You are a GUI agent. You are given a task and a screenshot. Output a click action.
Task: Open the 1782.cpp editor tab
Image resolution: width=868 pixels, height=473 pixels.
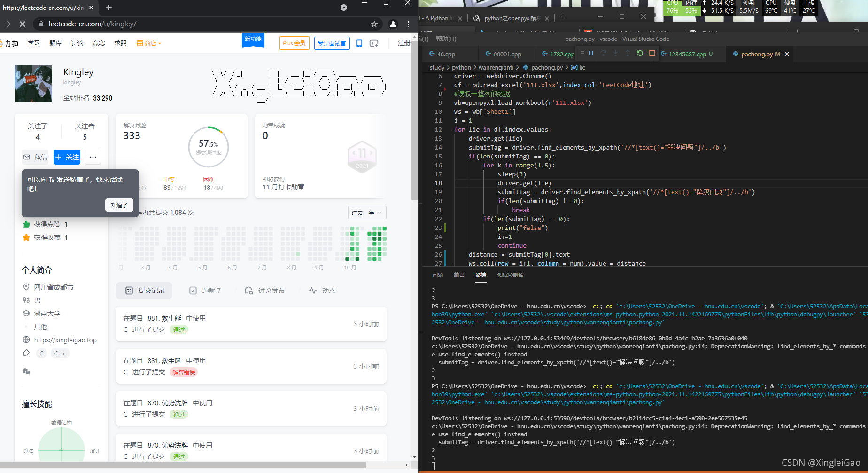(x=558, y=54)
